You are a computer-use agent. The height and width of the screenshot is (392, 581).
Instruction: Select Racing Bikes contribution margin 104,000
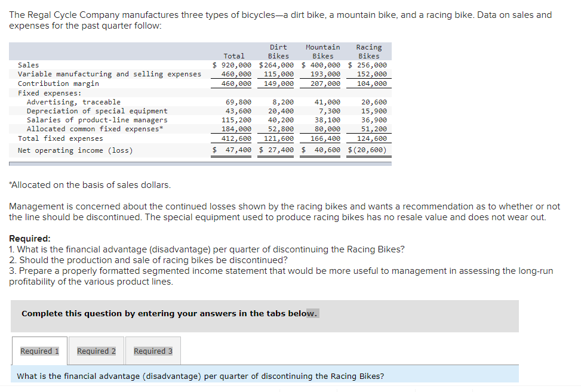click(371, 84)
